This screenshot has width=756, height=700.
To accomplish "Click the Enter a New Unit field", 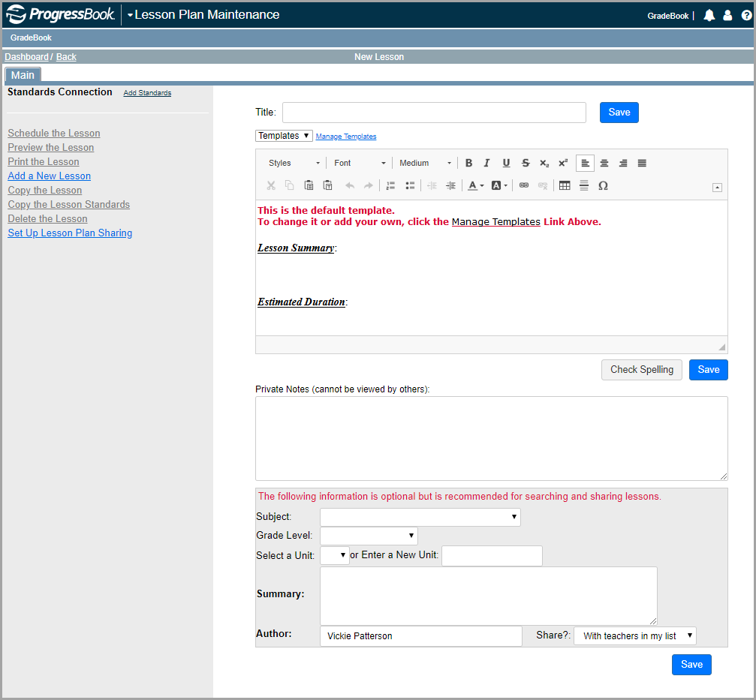I will point(492,555).
